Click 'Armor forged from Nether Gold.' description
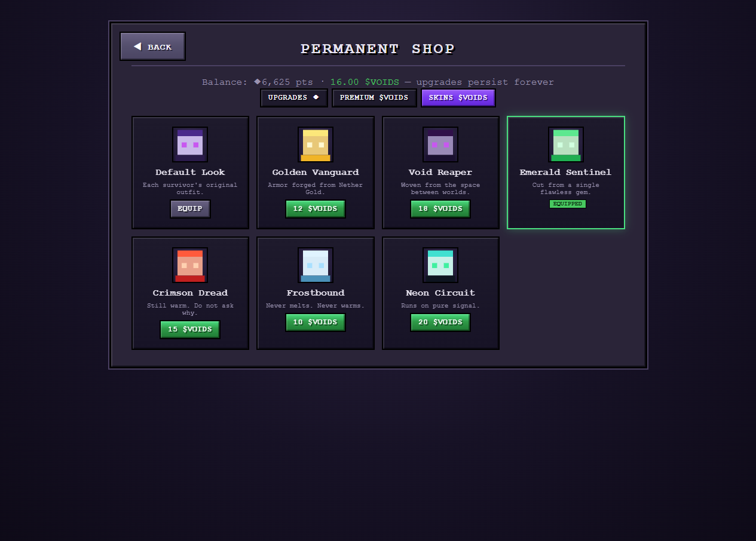Image resolution: width=756 pixels, height=541 pixels. coord(316,189)
